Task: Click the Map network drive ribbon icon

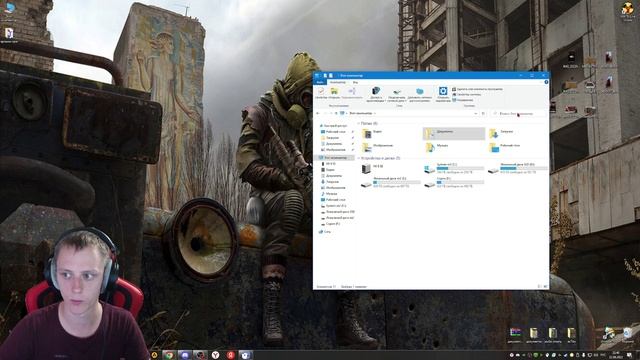Action: [x=397, y=94]
